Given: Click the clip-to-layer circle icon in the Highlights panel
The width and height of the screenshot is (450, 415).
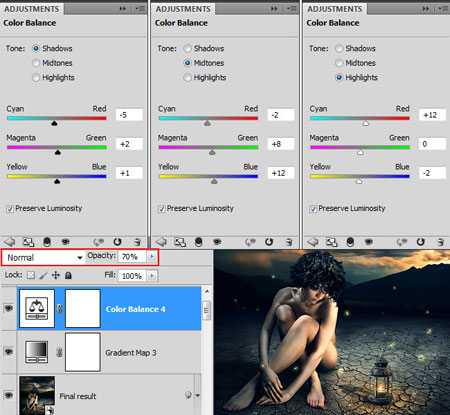Looking at the screenshot, I should (350, 242).
